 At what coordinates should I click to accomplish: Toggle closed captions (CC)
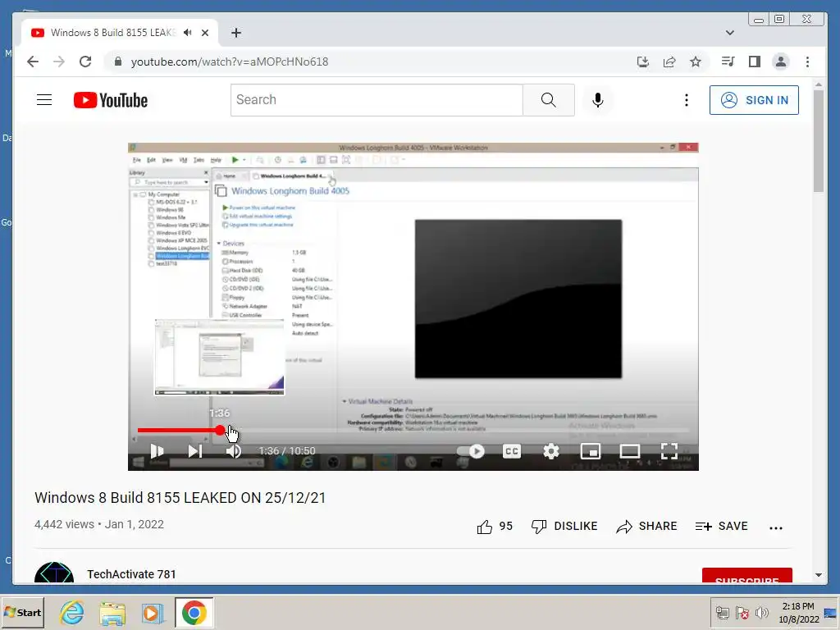click(x=512, y=451)
